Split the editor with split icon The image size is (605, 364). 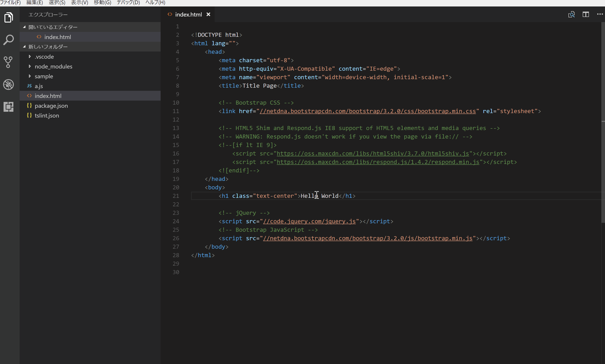(x=586, y=14)
